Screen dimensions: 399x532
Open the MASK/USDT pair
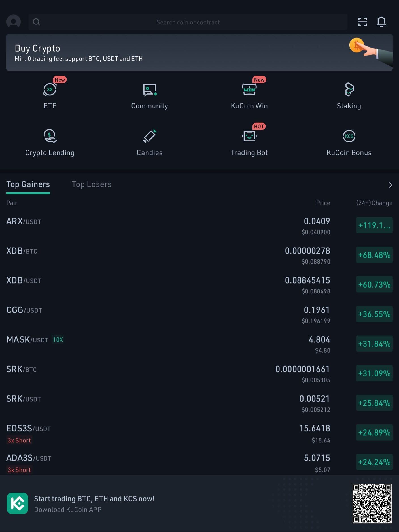pyautogui.click(x=199, y=344)
